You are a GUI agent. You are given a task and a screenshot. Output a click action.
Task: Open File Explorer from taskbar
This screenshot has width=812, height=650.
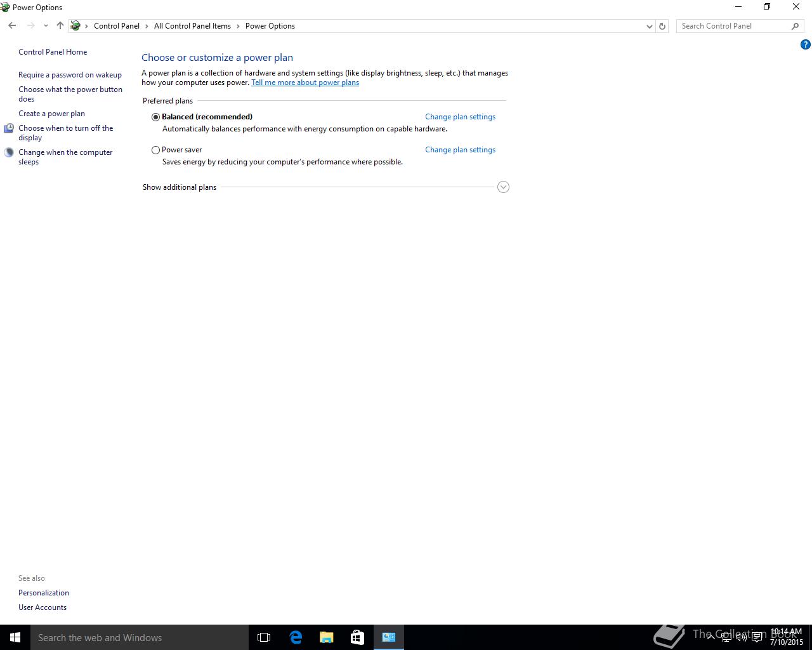[x=327, y=637]
